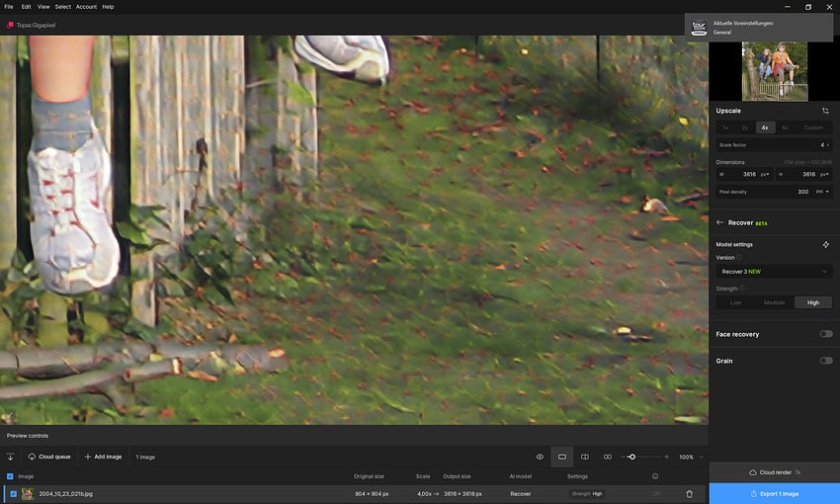Set Strength to Low
Image resolution: width=840 pixels, height=504 pixels.
[x=735, y=302]
